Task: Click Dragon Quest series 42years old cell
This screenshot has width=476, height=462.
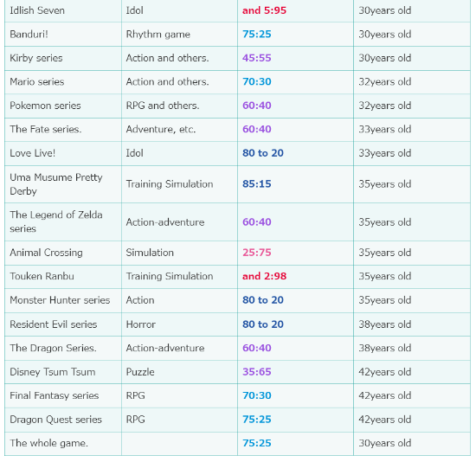Action: [412, 420]
